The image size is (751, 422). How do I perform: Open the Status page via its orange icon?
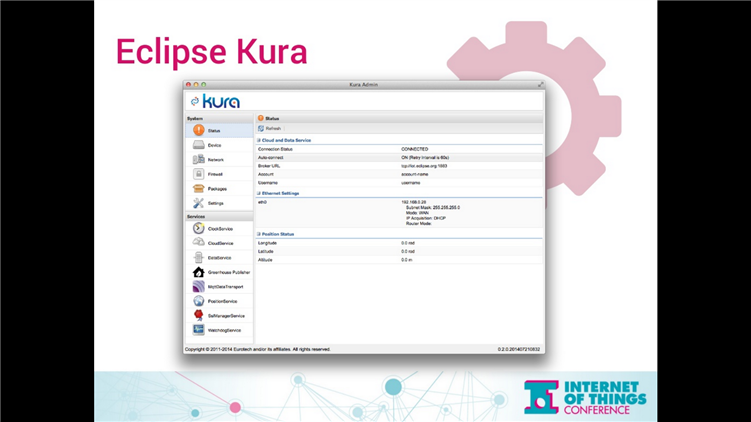(x=199, y=130)
